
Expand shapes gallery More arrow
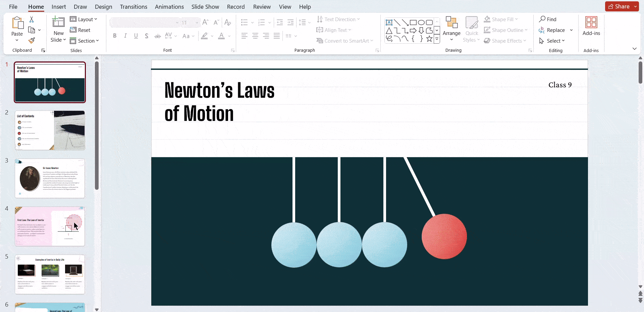437,39
